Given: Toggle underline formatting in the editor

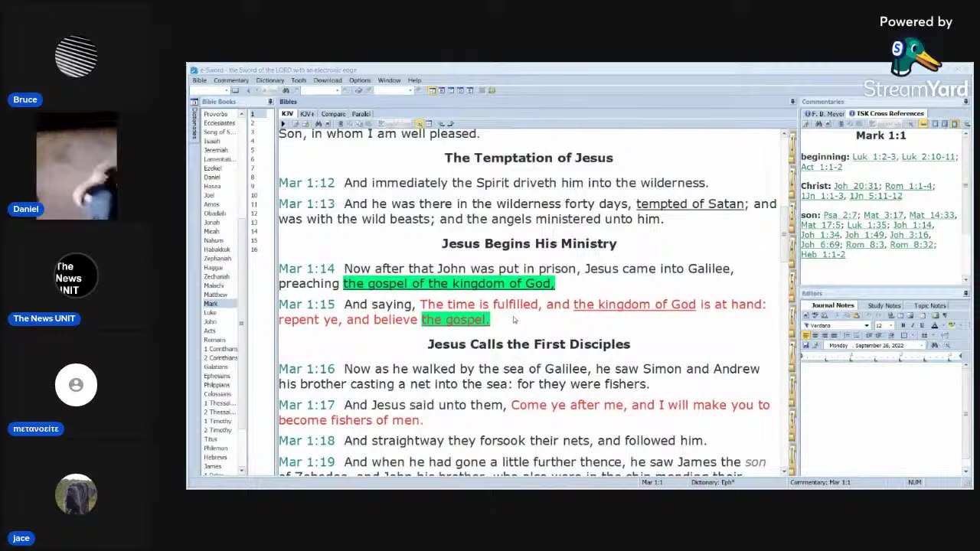Looking at the screenshot, I should [x=921, y=325].
